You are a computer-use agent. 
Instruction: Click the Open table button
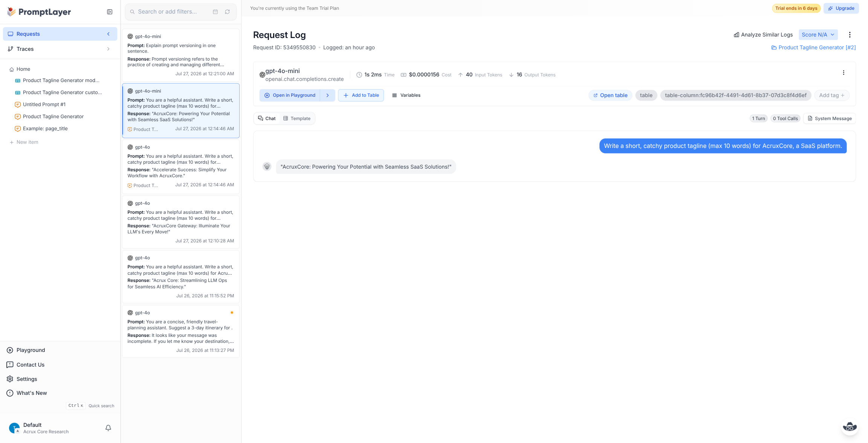click(610, 95)
